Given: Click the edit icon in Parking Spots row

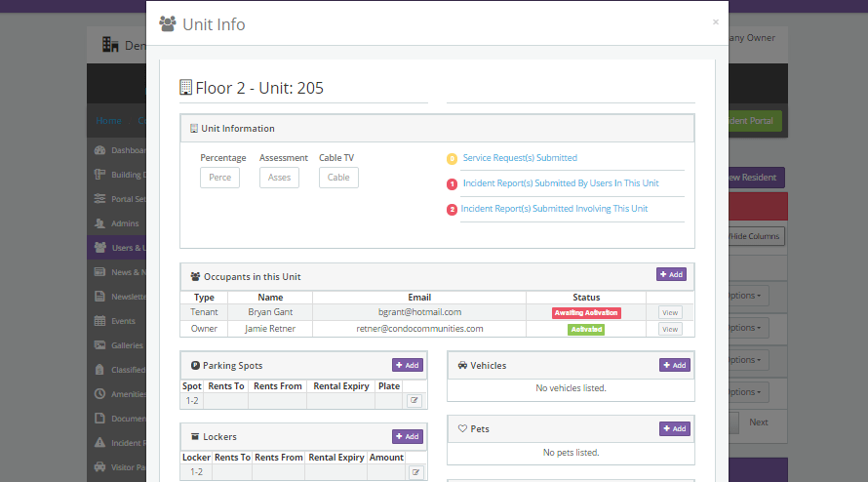Looking at the screenshot, I should (x=414, y=400).
